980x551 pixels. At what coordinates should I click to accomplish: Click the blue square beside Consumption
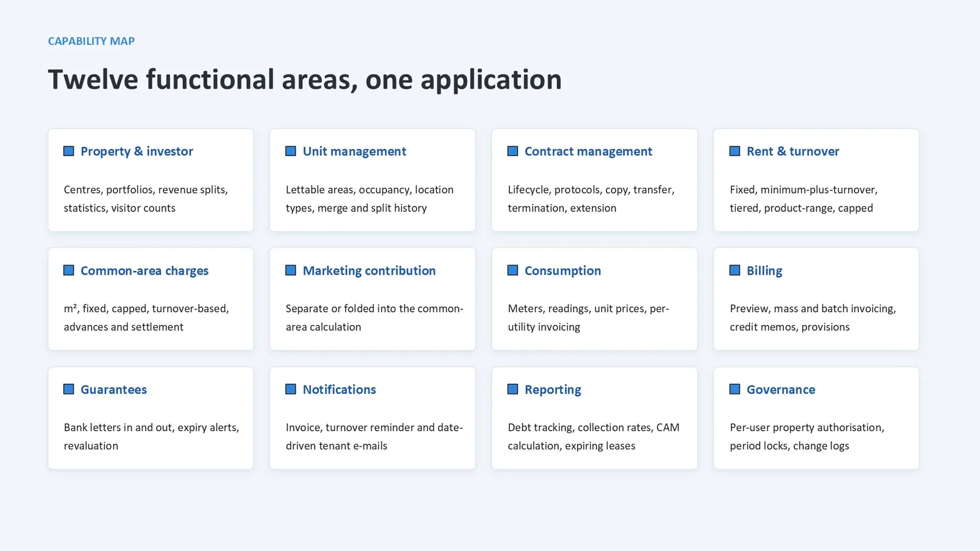[512, 270]
